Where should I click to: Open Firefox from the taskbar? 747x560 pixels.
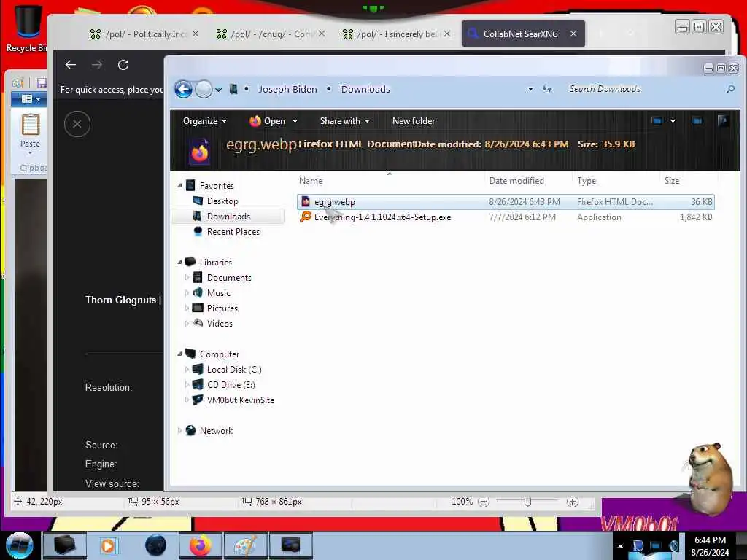201,545
